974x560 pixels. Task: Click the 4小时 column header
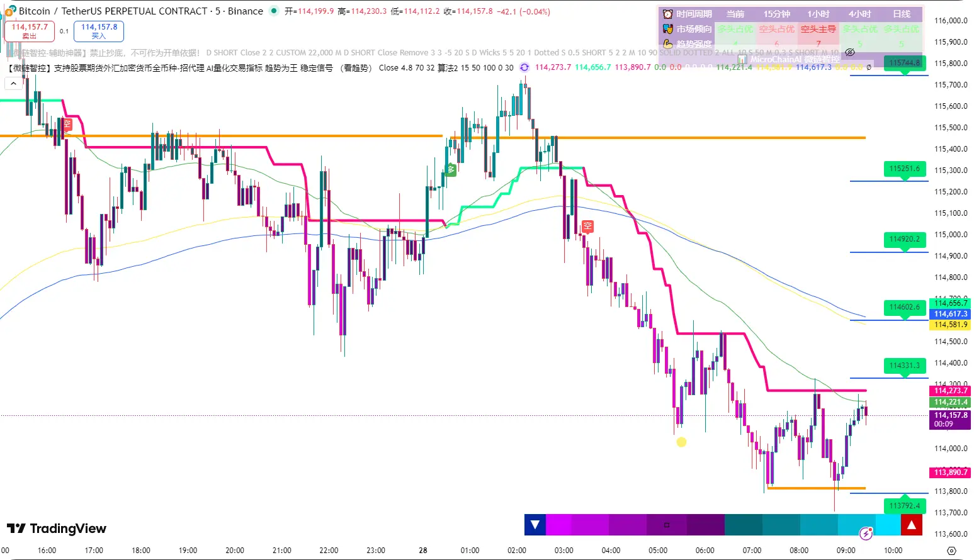tap(860, 14)
